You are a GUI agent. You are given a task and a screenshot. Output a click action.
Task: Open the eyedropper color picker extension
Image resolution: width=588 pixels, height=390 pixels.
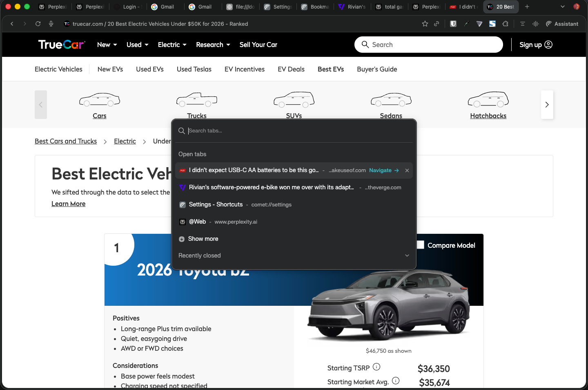(x=466, y=24)
